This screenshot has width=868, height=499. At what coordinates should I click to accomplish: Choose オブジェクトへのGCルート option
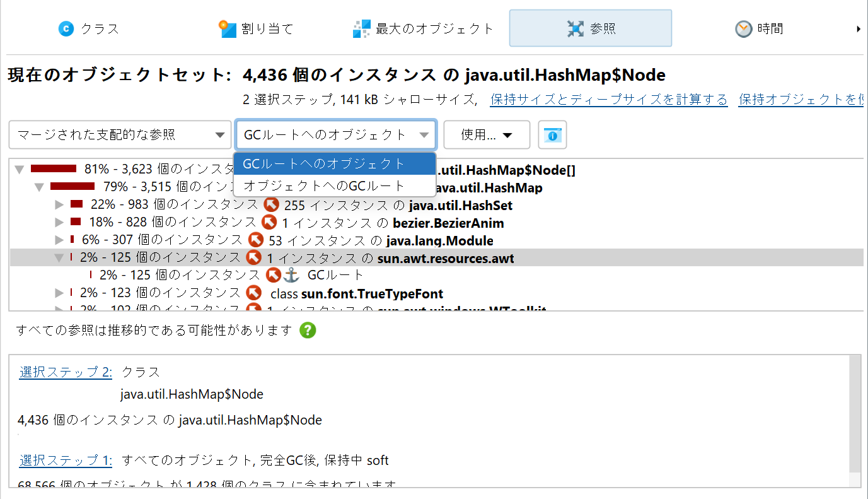pyautogui.click(x=335, y=185)
